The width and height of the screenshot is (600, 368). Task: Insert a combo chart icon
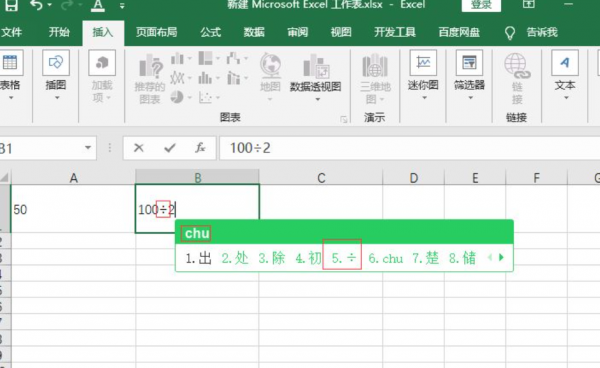pyautogui.click(x=233, y=78)
